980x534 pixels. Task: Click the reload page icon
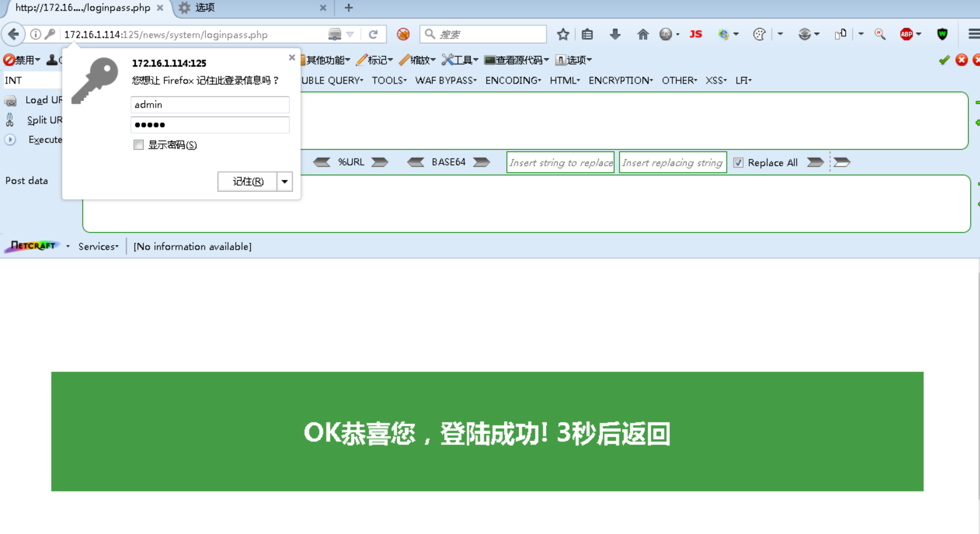(x=373, y=35)
